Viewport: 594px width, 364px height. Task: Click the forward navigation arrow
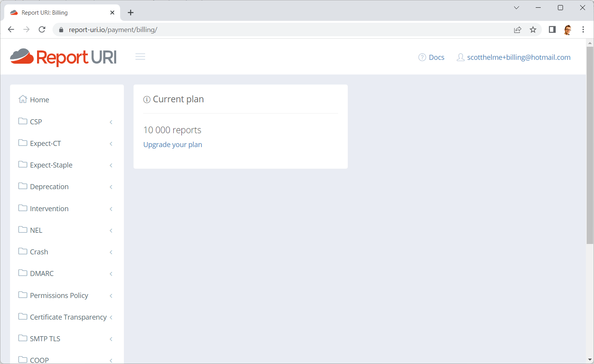pos(26,30)
